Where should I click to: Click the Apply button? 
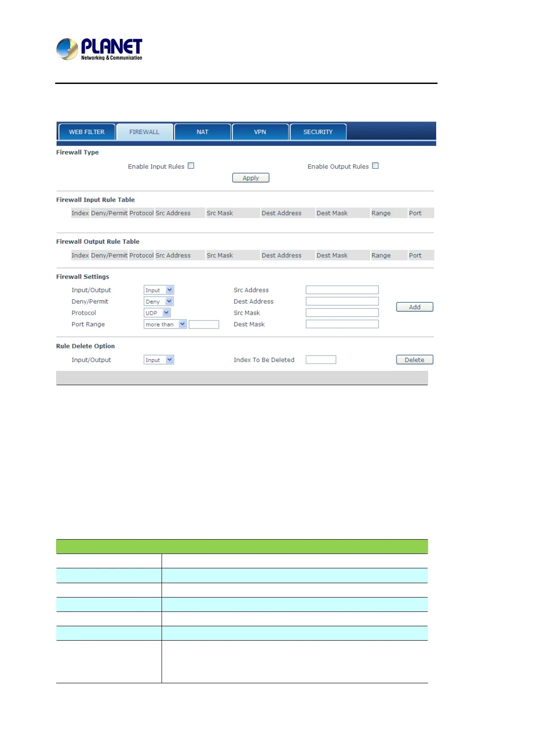pos(251,178)
